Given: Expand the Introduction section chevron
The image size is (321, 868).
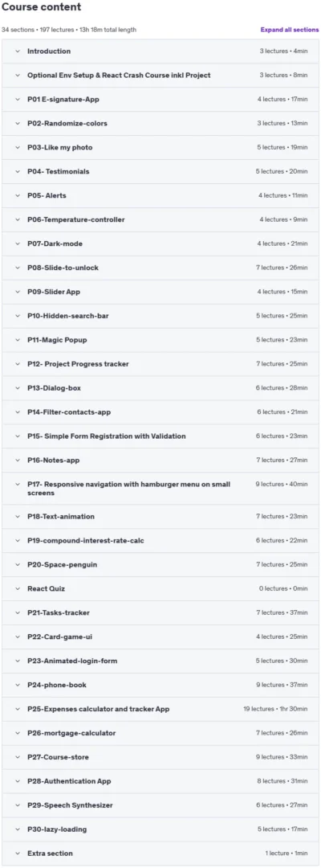Looking at the screenshot, I should [x=18, y=51].
